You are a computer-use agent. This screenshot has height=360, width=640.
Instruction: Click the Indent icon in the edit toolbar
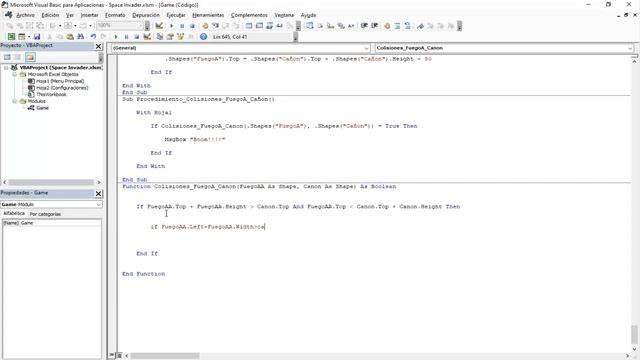point(364,26)
